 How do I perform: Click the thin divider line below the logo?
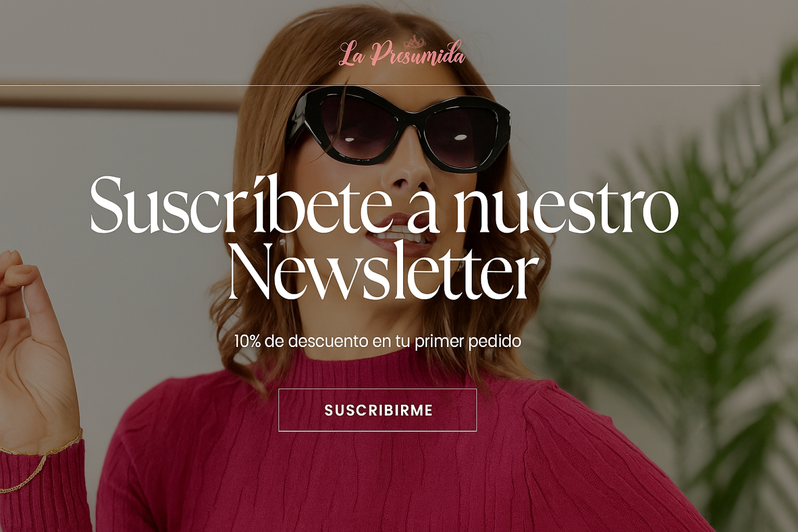pyautogui.click(x=380, y=85)
